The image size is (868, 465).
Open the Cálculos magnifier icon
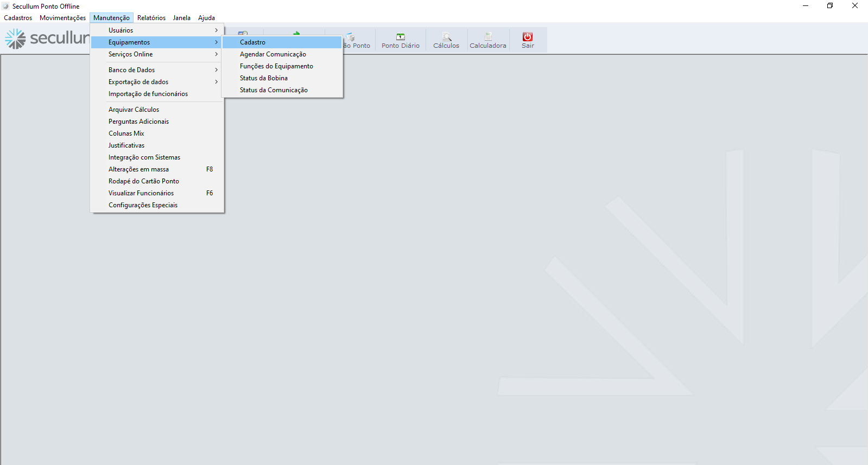point(446,37)
